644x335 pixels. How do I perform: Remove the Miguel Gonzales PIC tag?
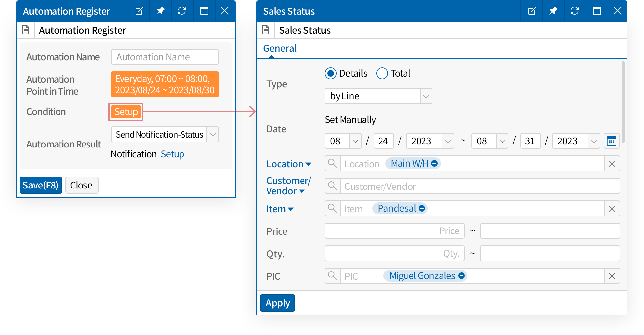(462, 276)
